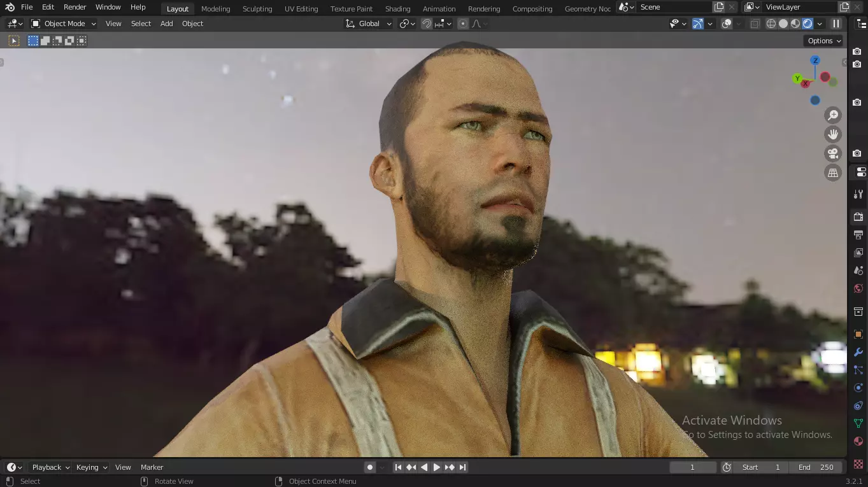Jump to the last frame

(463, 467)
